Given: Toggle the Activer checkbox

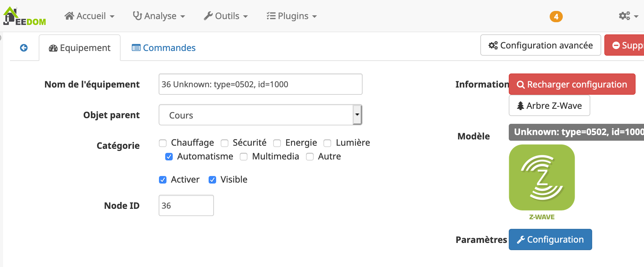Looking at the screenshot, I should pyautogui.click(x=163, y=180).
